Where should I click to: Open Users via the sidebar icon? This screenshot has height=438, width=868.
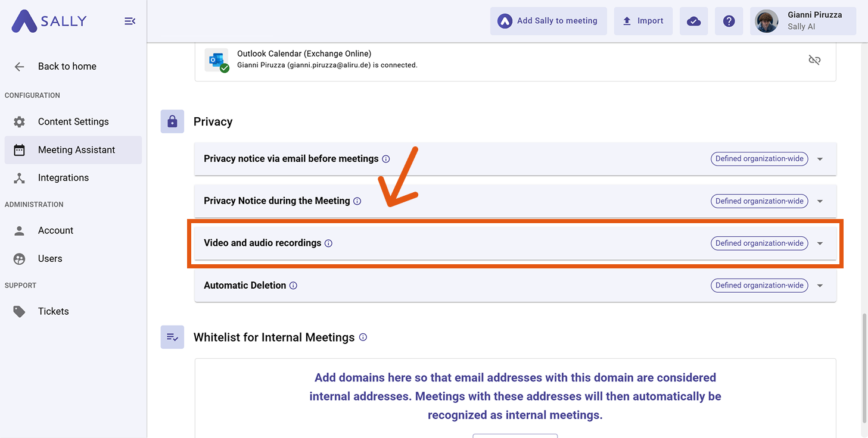(18, 258)
